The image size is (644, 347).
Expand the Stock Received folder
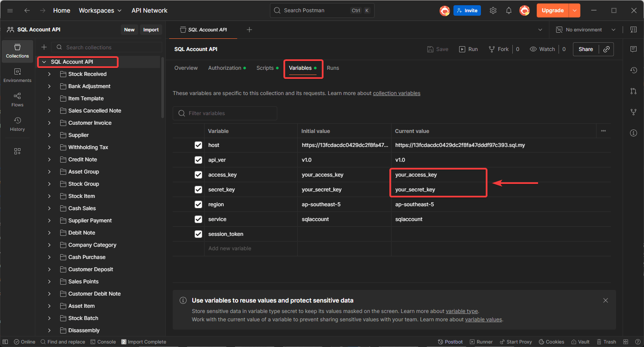[49, 74]
